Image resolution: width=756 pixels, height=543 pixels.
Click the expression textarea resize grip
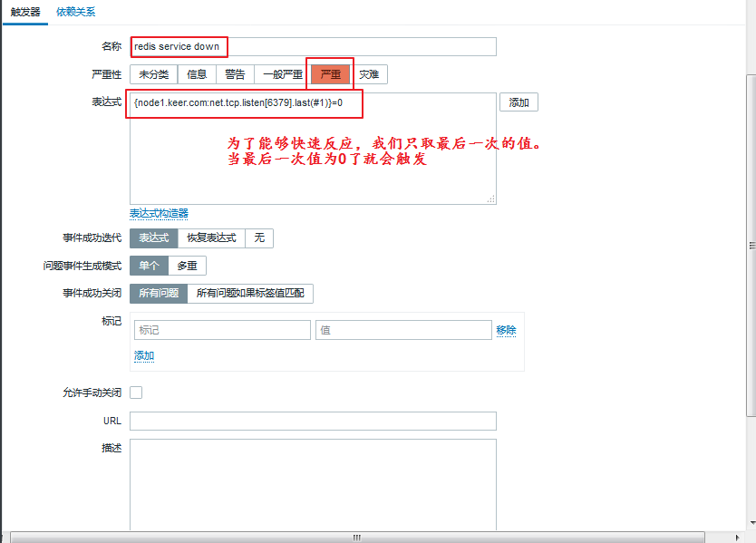(x=490, y=199)
